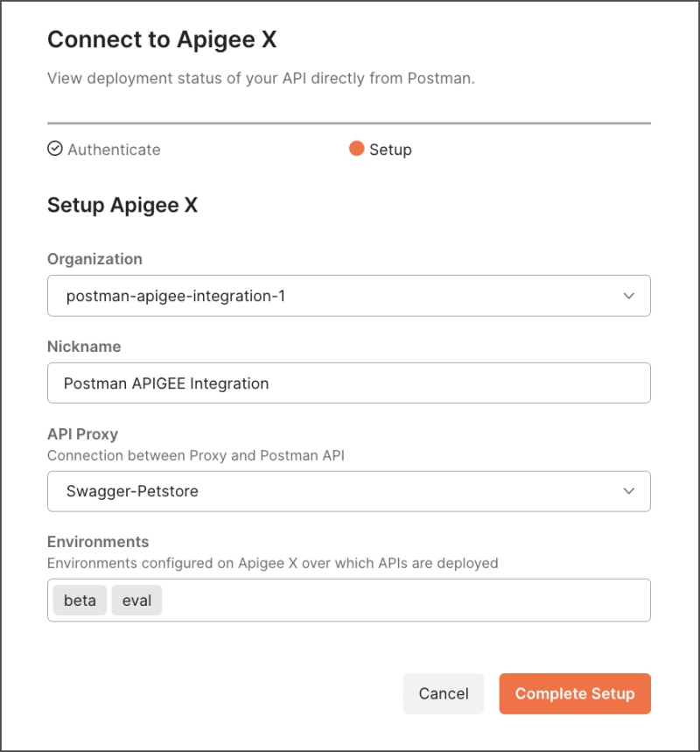This screenshot has height=752, width=700.
Task: Click the orange Setup step indicator dot
Action: 356,149
